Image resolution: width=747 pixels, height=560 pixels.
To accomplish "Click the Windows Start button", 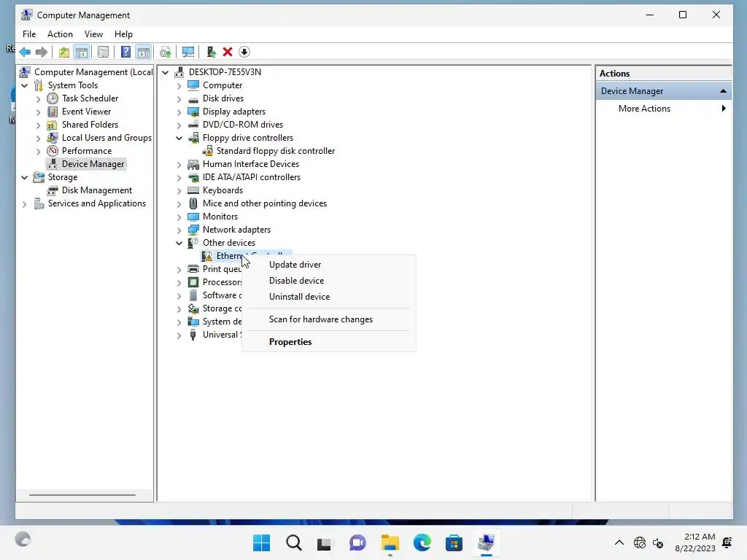I will coord(262,542).
